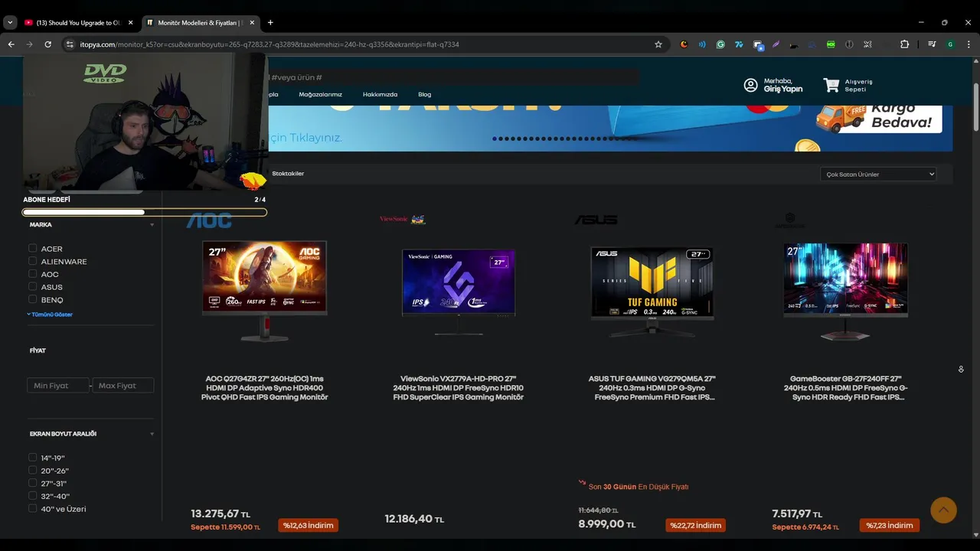Click the Kargo Bedava promotional banner
Image resolution: width=980 pixels, height=551 pixels.
880,120
